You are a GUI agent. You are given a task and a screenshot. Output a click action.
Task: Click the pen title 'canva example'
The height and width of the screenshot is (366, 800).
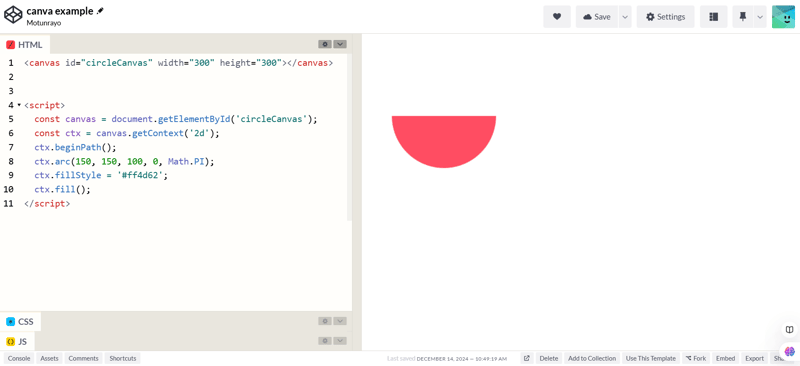60,11
